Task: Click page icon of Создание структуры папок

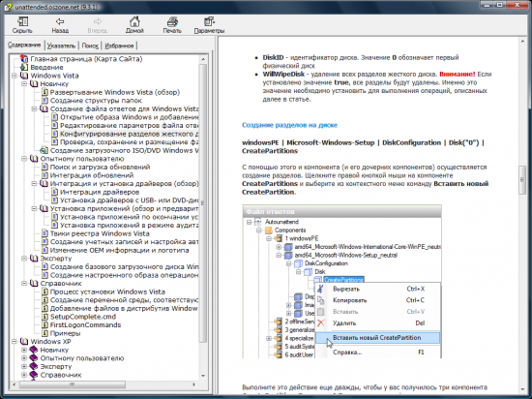Action: pyautogui.click(x=44, y=101)
